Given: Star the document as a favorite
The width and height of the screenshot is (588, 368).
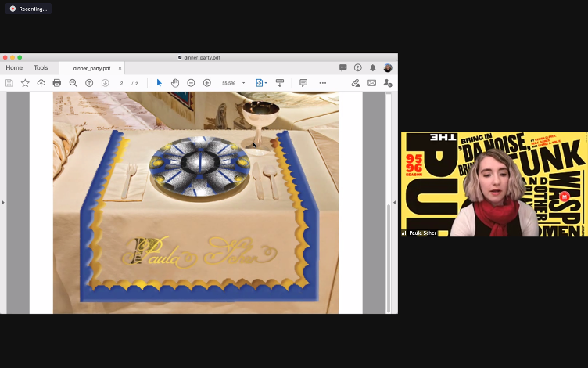Looking at the screenshot, I should [x=25, y=83].
